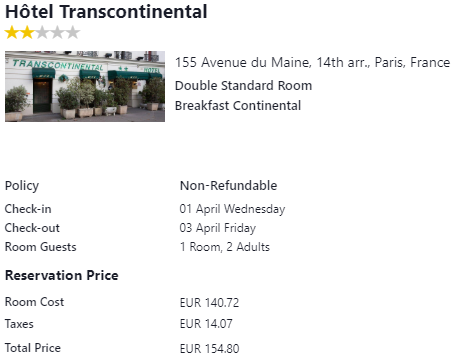Screen dimensions: 464x361
Task: Click the Taxes EUR 14.07 amount
Action: [x=206, y=324]
